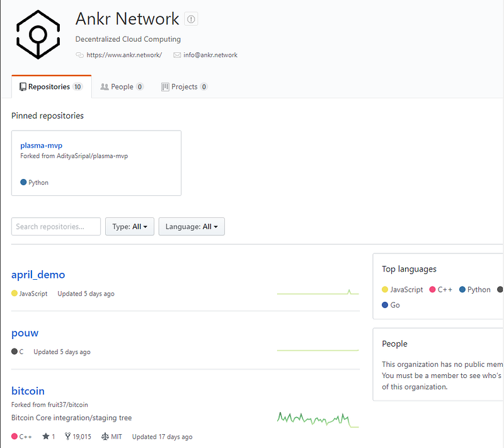Open the Repositories tab

[52, 87]
